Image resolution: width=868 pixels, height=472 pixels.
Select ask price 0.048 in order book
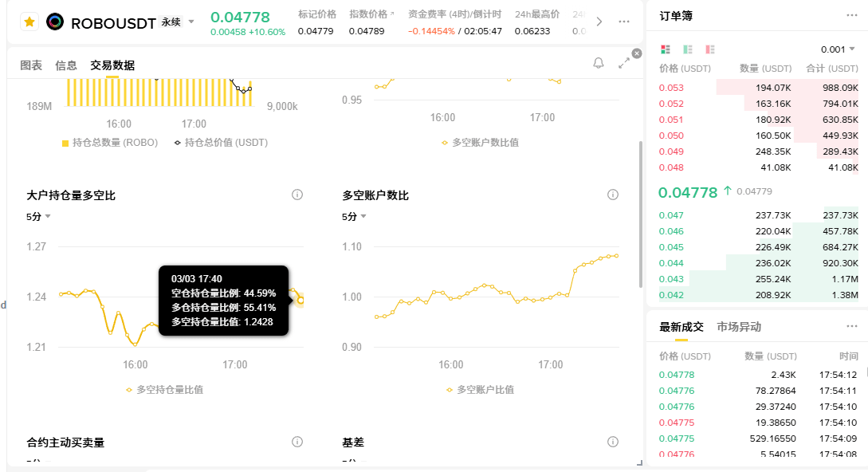click(x=671, y=167)
